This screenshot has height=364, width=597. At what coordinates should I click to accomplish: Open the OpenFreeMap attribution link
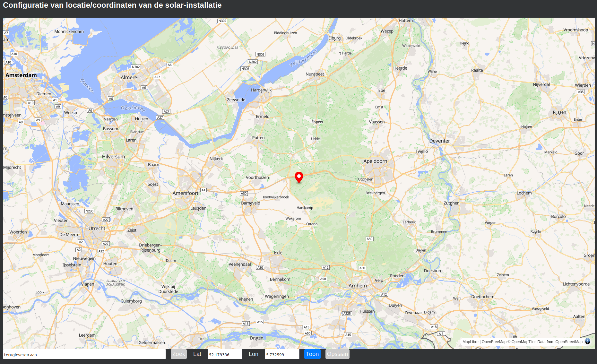click(x=494, y=342)
